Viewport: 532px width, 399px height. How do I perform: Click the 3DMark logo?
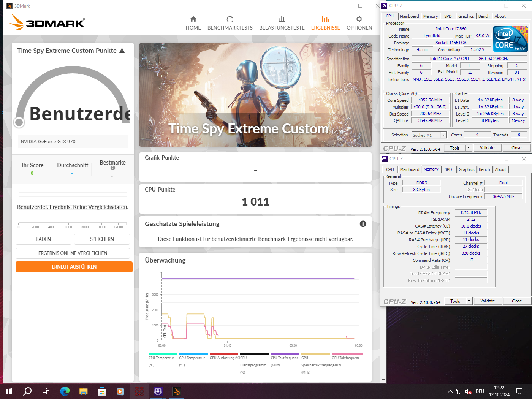point(47,22)
